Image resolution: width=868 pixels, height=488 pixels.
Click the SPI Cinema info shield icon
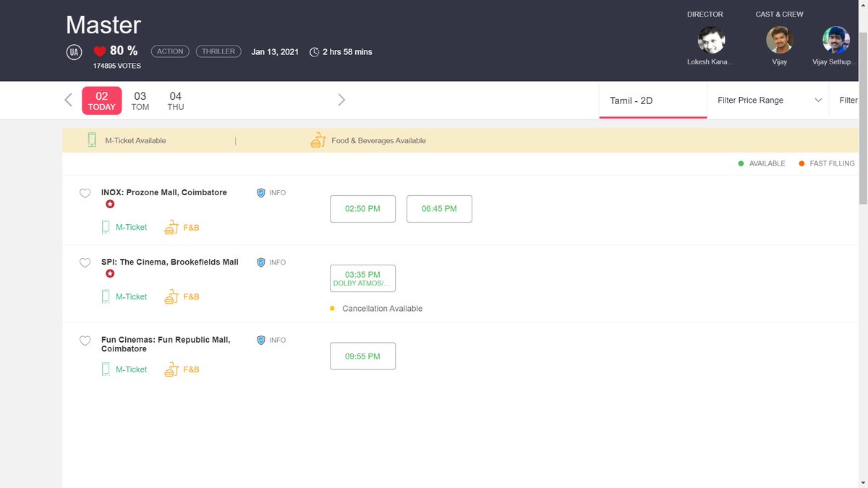(x=261, y=262)
